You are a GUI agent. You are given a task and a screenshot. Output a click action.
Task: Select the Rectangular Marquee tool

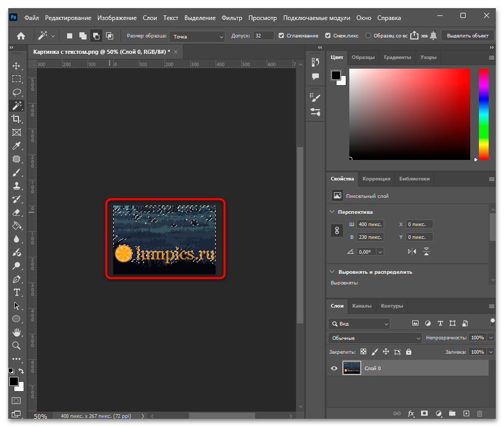pos(16,79)
